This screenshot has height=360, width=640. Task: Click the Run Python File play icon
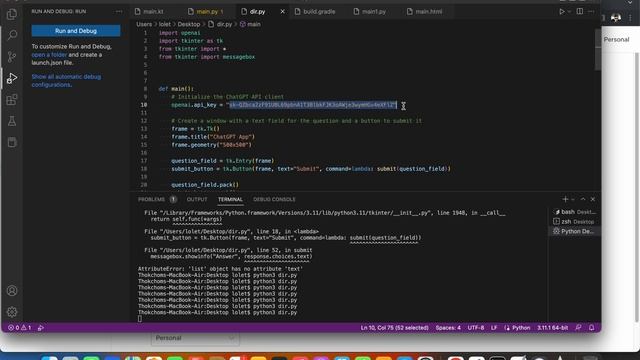tap(562, 11)
